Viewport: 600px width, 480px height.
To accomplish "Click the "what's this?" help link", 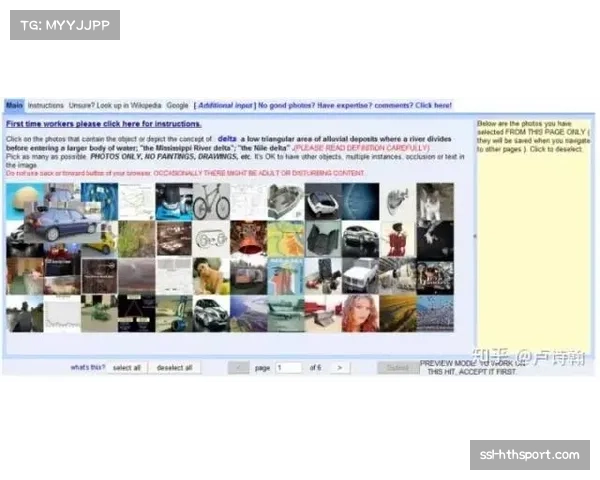I will tap(86, 367).
